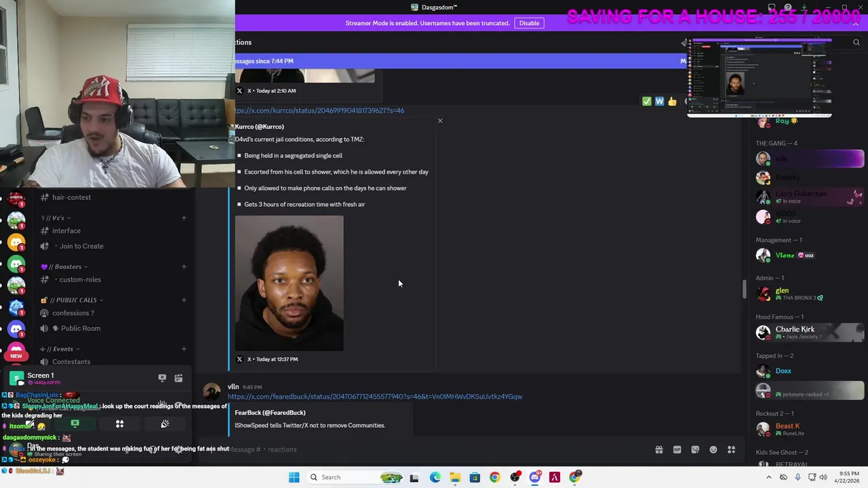Open Microsoft Edge from the taskbar
The width and height of the screenshot is (868, 488).
pos(435,477)
